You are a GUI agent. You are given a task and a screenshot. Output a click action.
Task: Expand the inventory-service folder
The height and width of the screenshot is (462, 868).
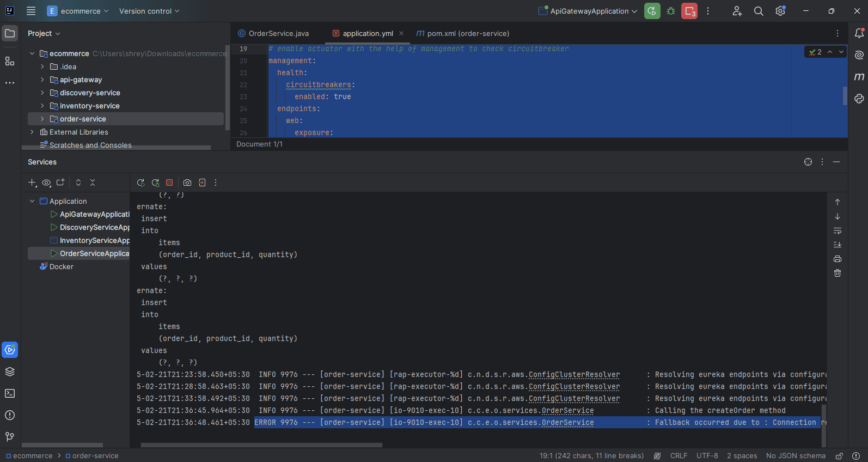42,106
